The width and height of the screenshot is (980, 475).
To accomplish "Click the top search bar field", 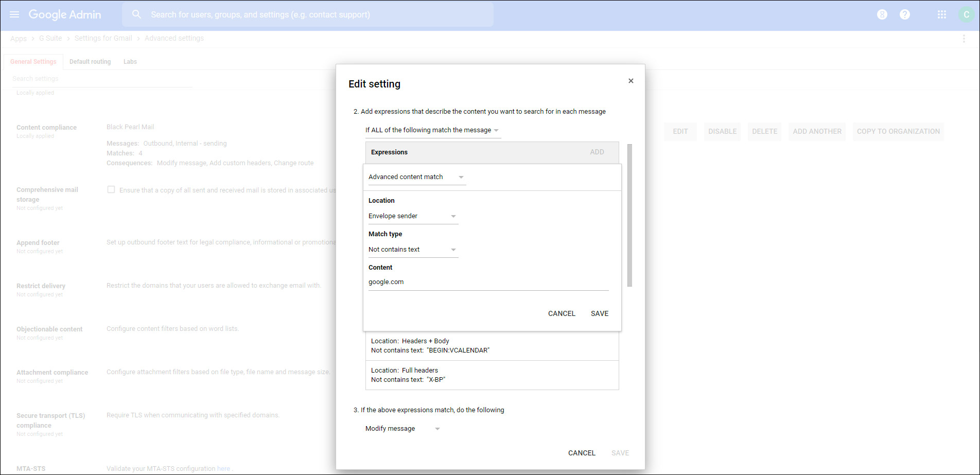I will (x=308, y=14).
